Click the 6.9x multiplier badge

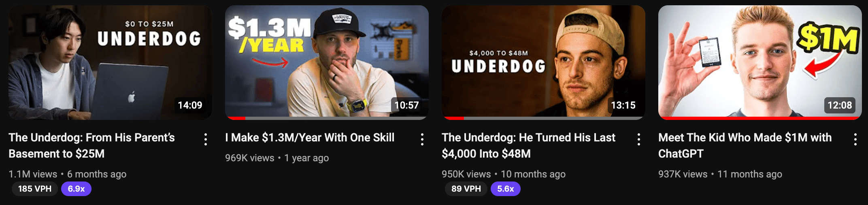(76, 189)
